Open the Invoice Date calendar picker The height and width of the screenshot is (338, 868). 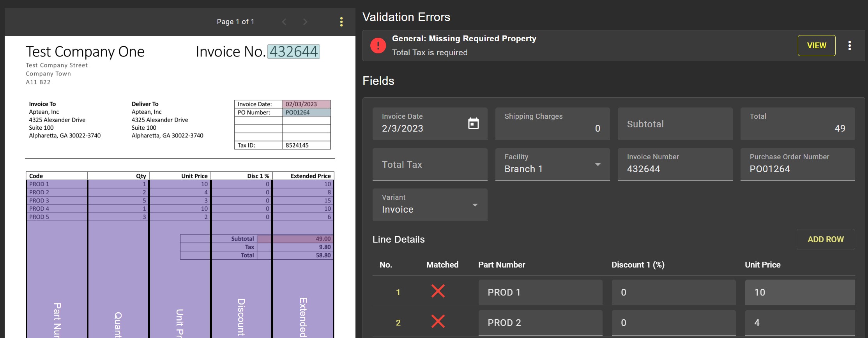(473, 123)
